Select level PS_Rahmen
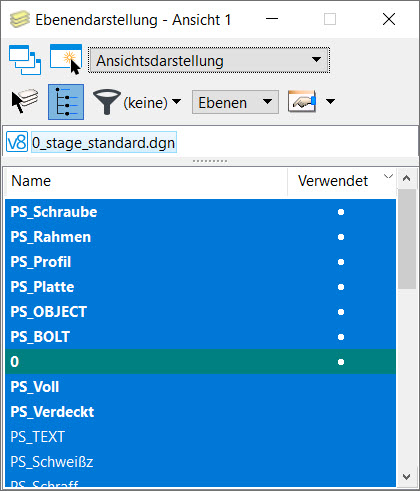 click(x=200, y=237)
